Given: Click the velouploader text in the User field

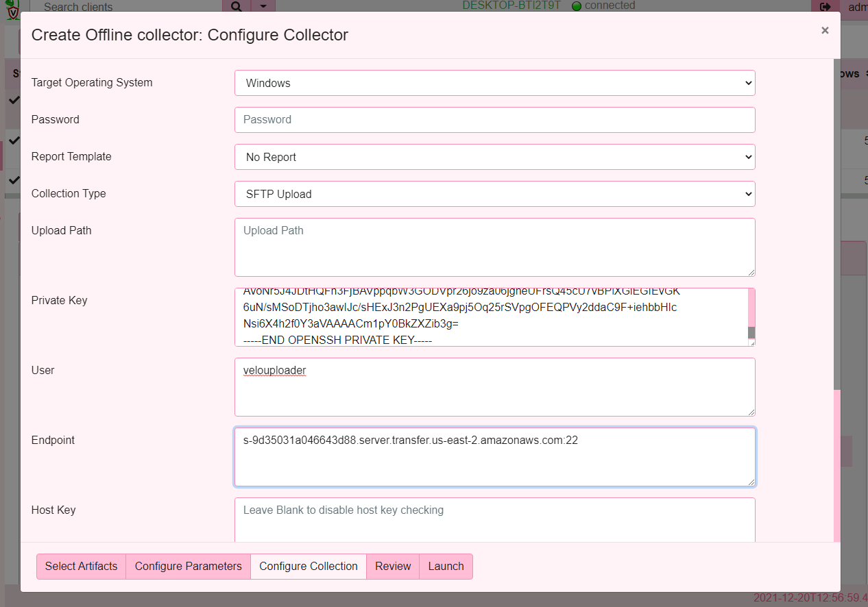Looking at the screenshot, I should coord(274,370).
